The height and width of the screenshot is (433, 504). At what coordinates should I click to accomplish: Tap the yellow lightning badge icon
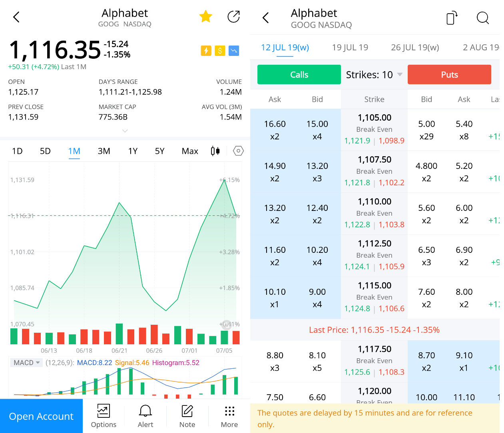click(x=206, y=51)
